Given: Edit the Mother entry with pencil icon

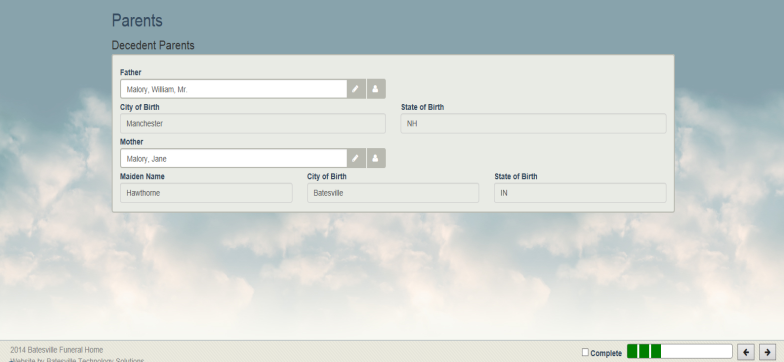Looking at the screenshot, I should (356, 158).
